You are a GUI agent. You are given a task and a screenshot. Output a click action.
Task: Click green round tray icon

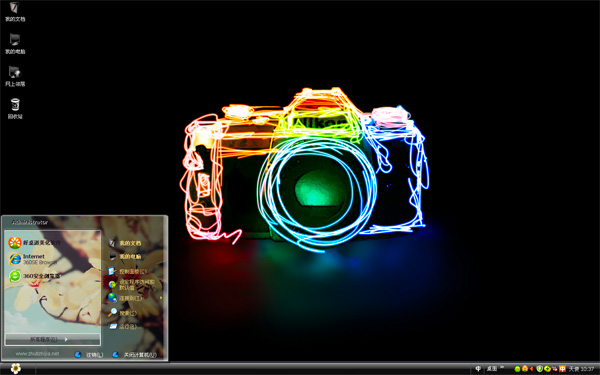pos(517,369)
